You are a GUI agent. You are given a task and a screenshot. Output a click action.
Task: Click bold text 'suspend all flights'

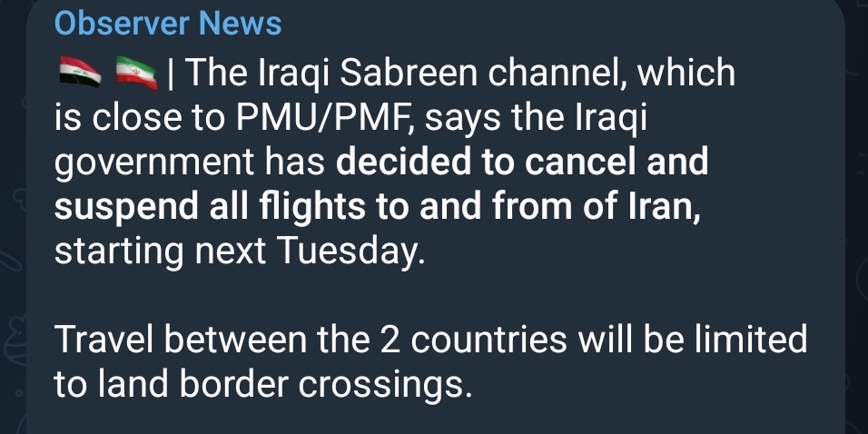pos(210,208)
